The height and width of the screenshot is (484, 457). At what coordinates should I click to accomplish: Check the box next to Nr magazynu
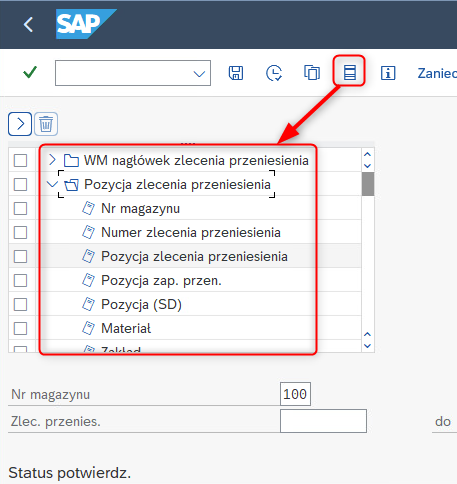click(x=20, y=209)
